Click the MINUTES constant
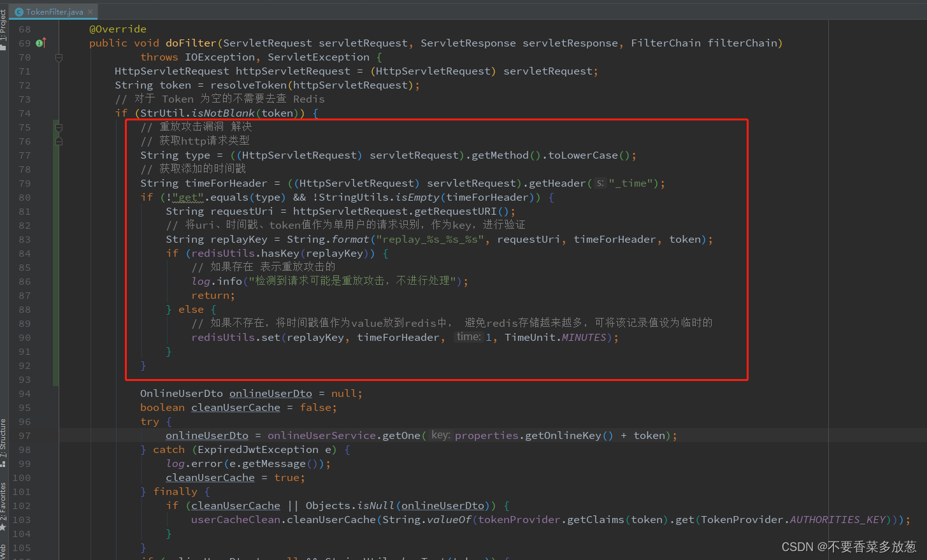This screenshot has width=927, height=560. click(x=584, y=338)
